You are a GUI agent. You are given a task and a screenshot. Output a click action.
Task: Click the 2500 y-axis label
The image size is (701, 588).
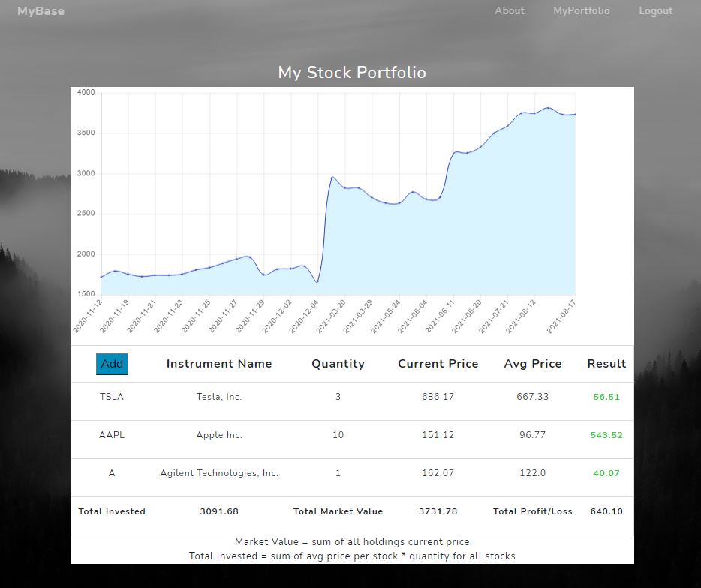[x=86, y=214]
